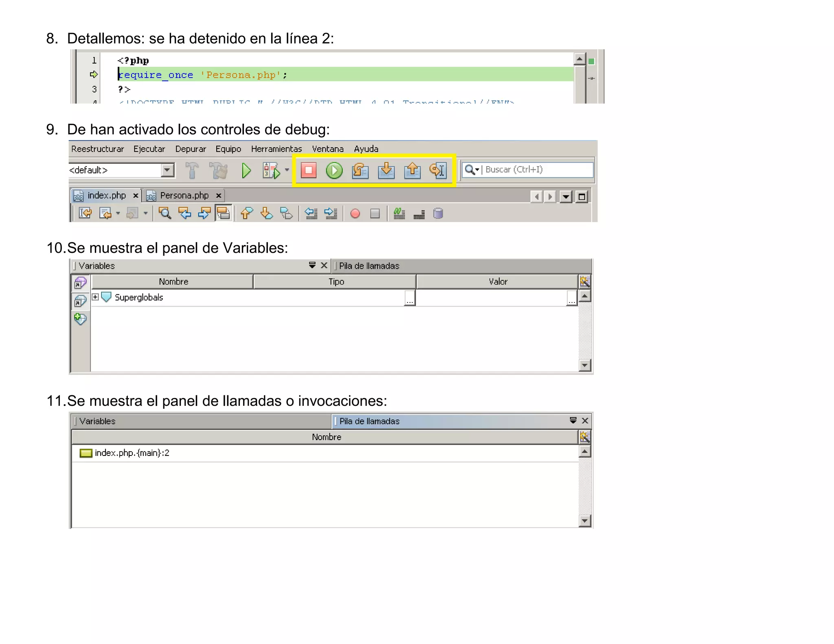834x644 pixels.
Task: Click Next Bookmark icon
Action: [x=266, y=213]
